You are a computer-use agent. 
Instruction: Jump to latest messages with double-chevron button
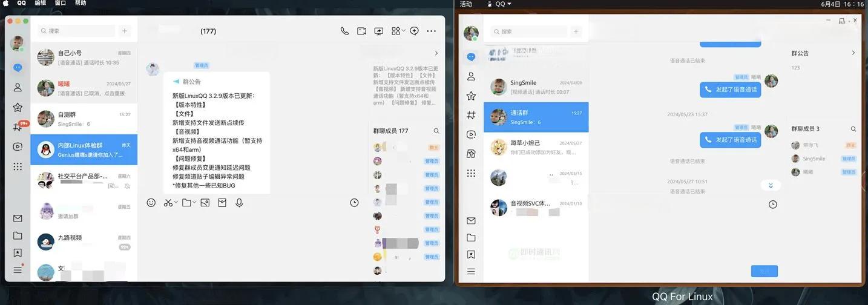tap(771, 185)
